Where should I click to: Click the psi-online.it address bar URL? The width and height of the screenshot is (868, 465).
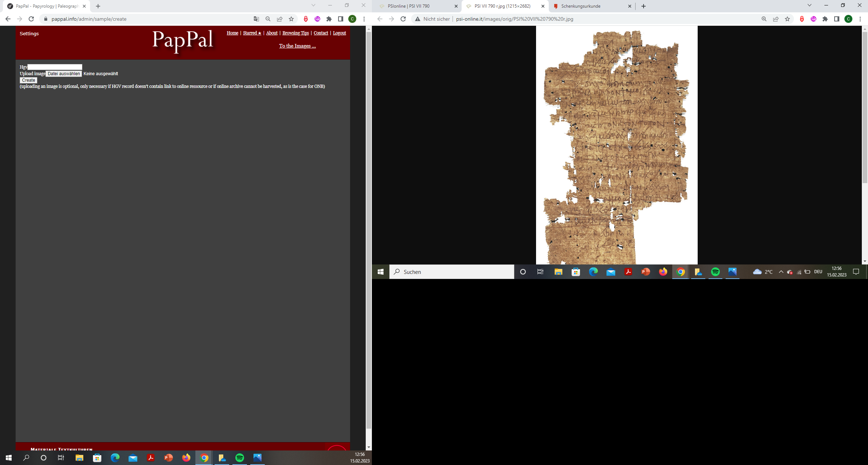[515, 19]
